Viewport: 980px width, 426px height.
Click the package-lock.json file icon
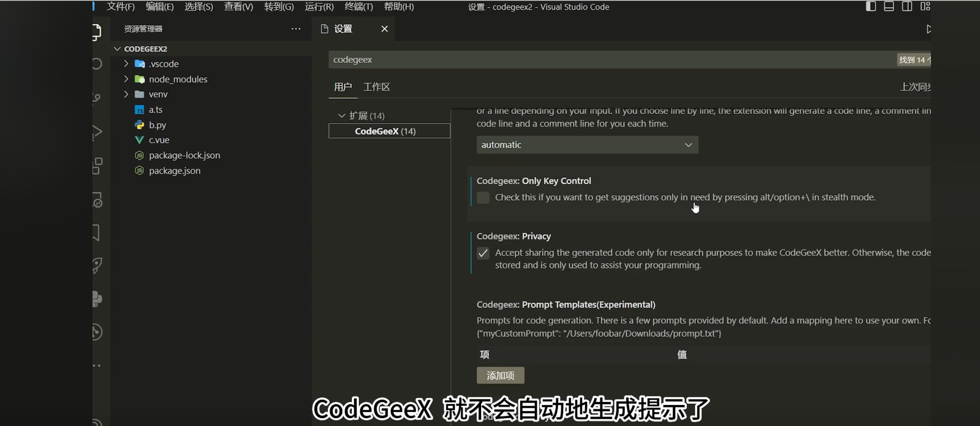point(140,155)
